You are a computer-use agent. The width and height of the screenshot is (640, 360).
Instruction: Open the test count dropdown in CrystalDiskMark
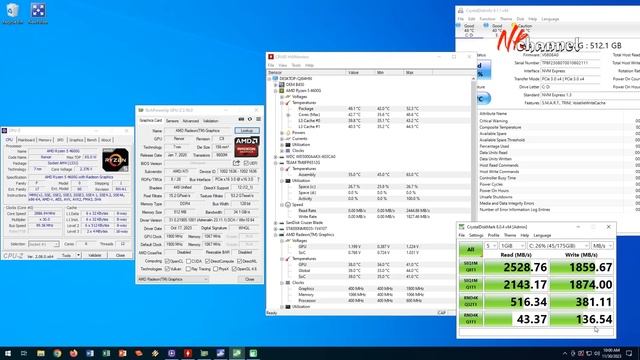tap(491, 246)
